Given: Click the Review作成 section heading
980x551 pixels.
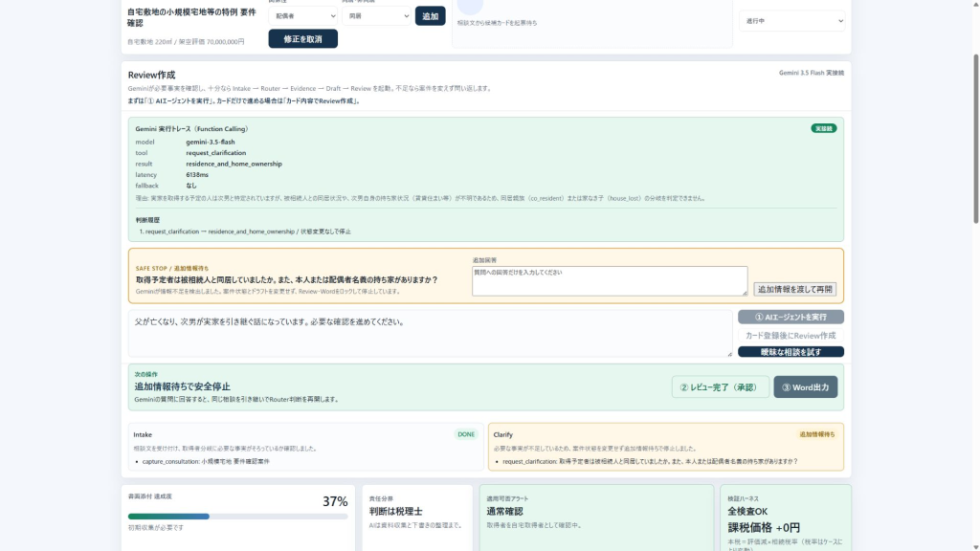Looking at the screenshot, I should (x=151, y=75).
